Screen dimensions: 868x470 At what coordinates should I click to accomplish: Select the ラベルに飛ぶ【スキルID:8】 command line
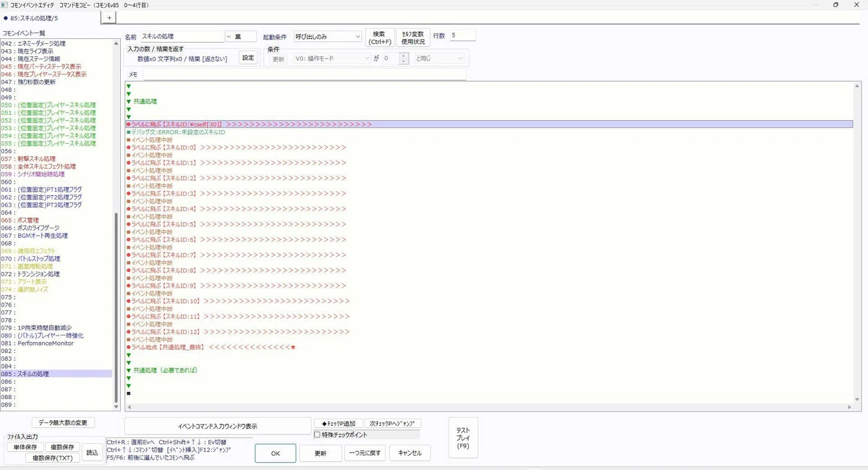coord(236,270)
